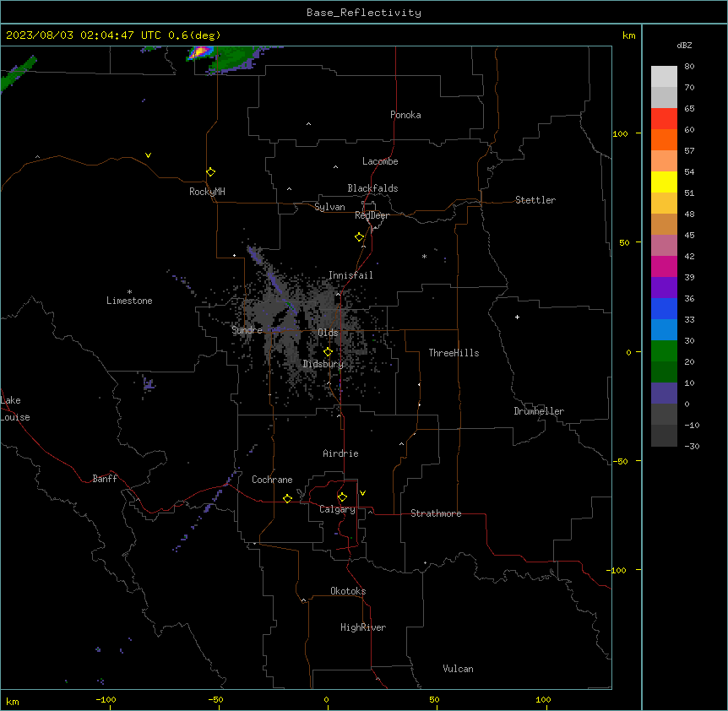Click the legend value 80
This screenshot has height=711, width=728.
(689, 67)
